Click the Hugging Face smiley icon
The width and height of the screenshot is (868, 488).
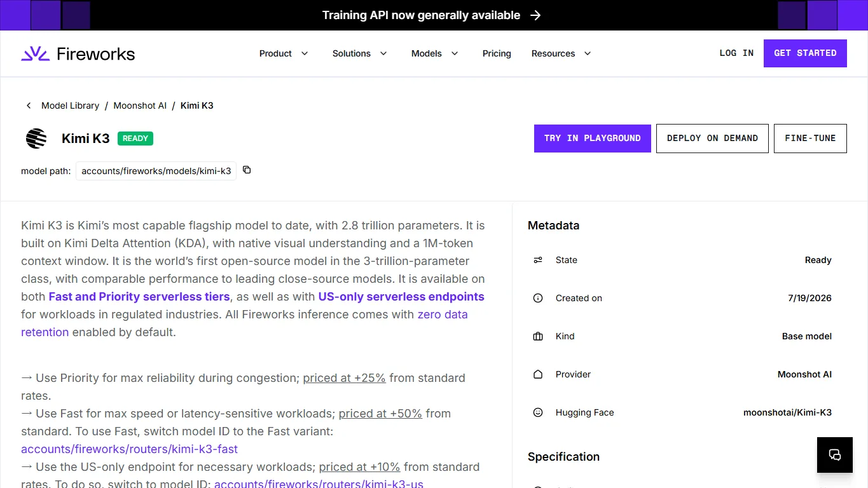tap(538, 412)
